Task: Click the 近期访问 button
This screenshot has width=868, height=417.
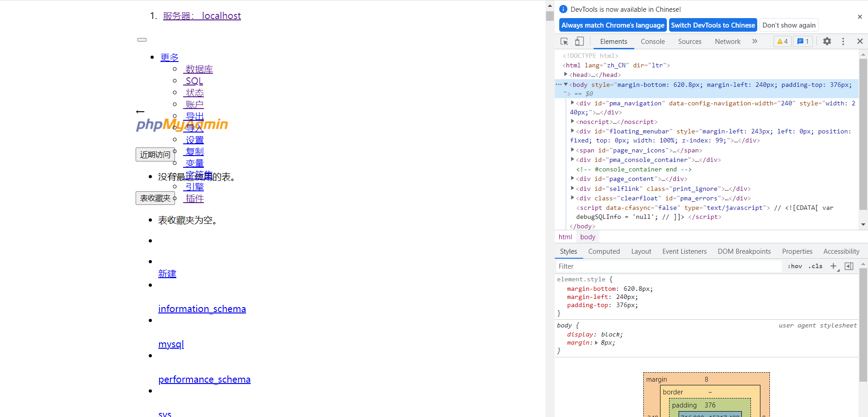Action: [155, 155]
